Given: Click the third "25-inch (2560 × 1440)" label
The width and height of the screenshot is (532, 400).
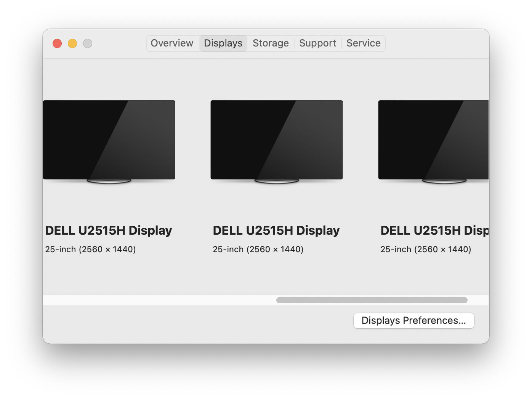Looking at the screenshot, I should [x=426, y=249].
